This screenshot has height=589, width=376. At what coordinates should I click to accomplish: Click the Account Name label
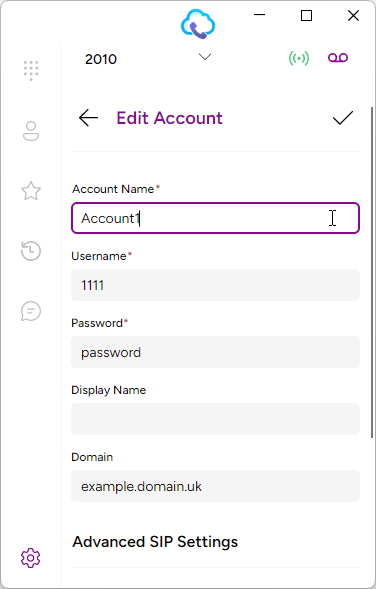[113, 189]
